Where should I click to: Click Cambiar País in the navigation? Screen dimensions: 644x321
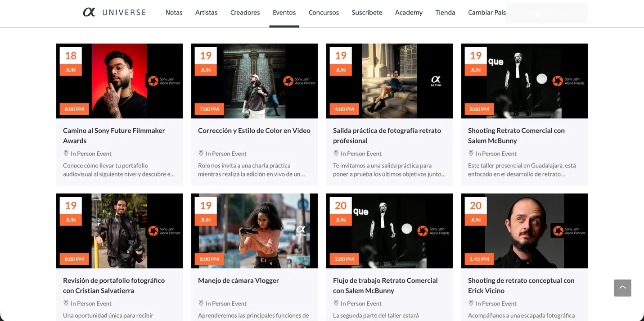pos(487,13)
